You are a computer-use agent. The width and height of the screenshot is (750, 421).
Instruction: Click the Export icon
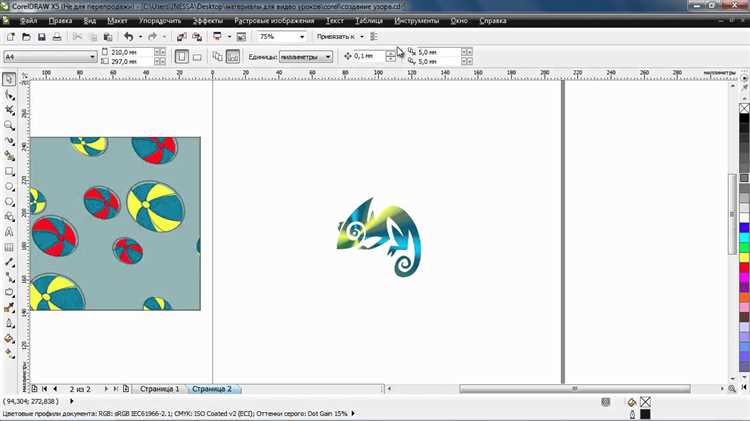coord(197,37)
